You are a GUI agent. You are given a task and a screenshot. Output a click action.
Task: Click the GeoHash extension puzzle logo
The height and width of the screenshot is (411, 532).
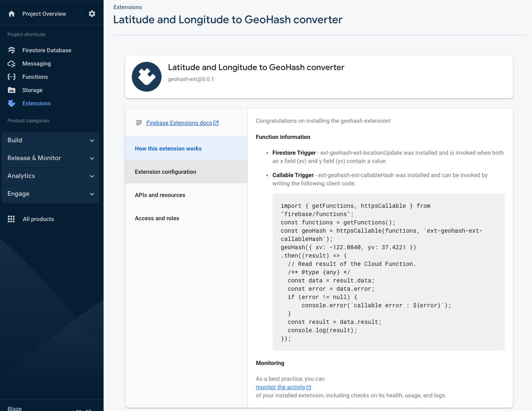point(147,77)
